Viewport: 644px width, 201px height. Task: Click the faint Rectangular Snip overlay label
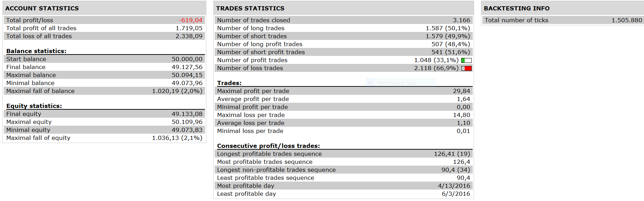point(397,83)
